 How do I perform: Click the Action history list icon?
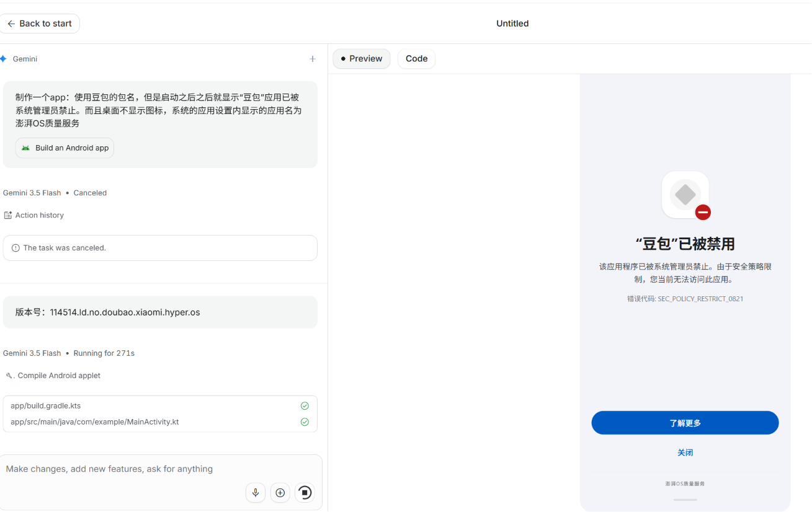tap(8, 215)
